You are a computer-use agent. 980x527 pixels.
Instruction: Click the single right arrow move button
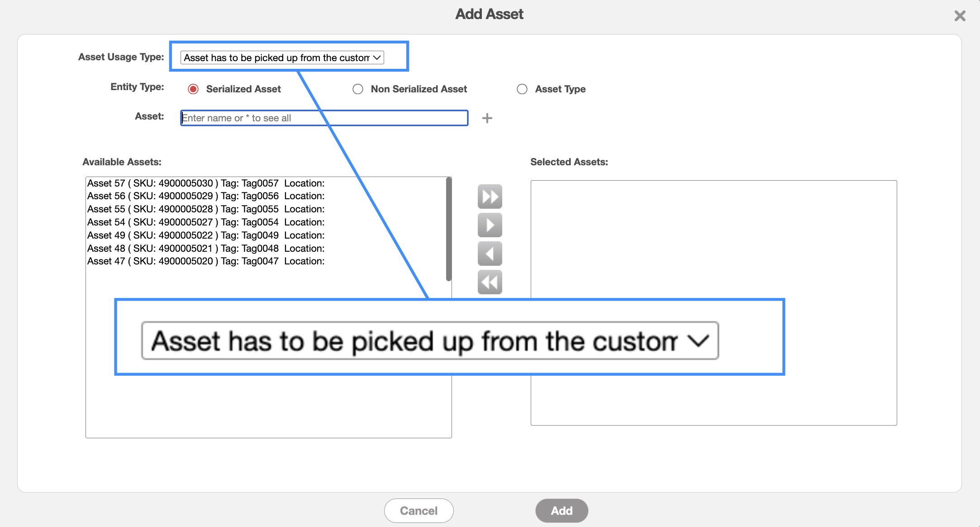490,225
